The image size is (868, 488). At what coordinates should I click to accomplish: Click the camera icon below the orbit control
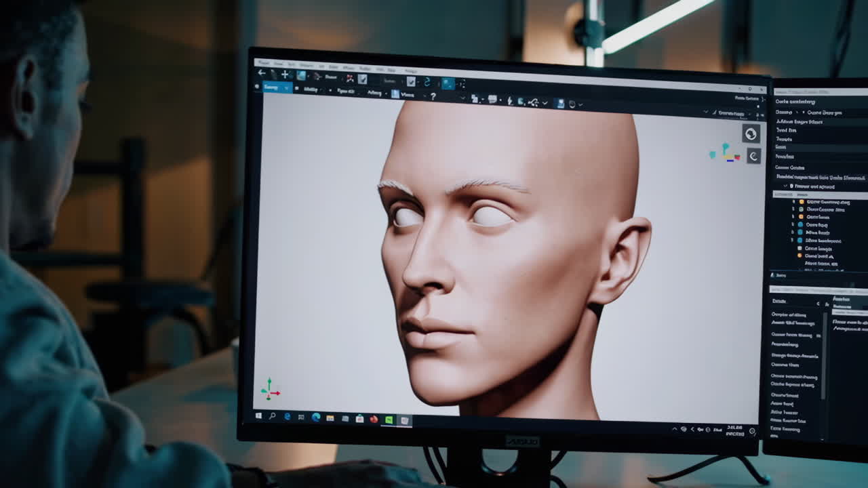754,156
